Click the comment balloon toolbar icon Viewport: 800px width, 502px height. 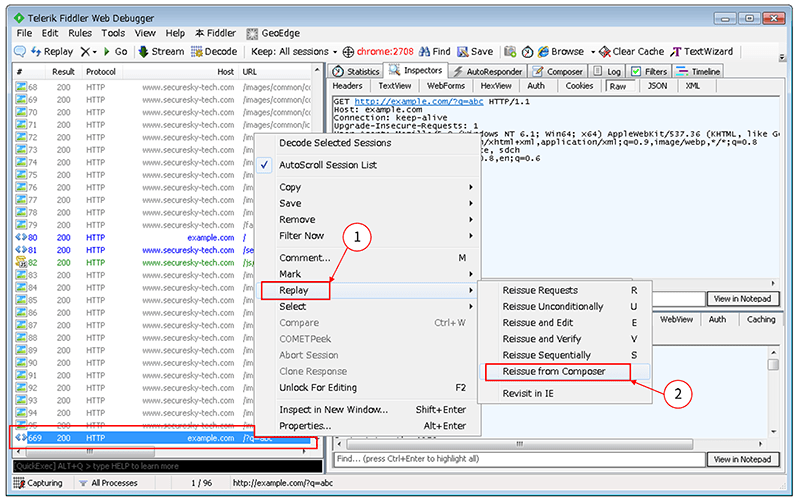tap(20, 52)
